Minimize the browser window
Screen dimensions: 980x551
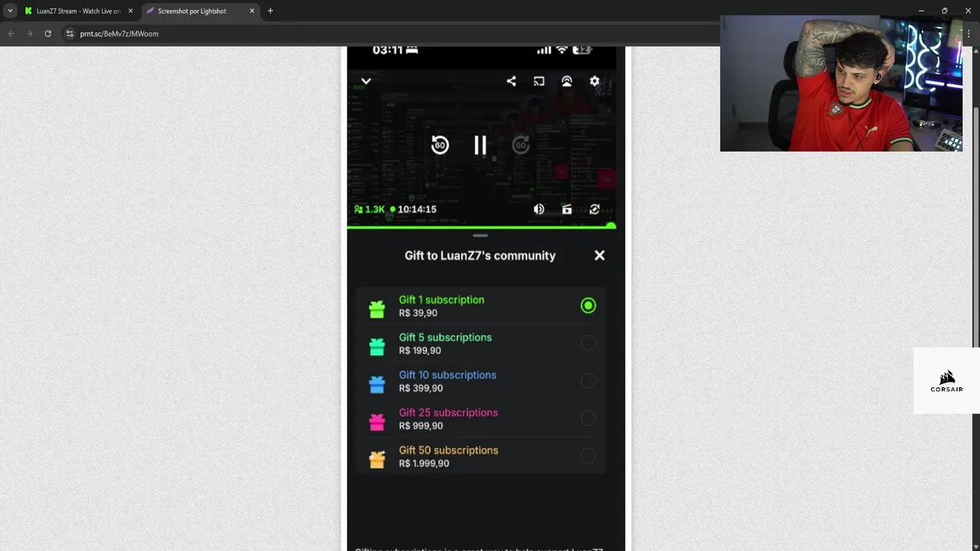pos(921,11)
